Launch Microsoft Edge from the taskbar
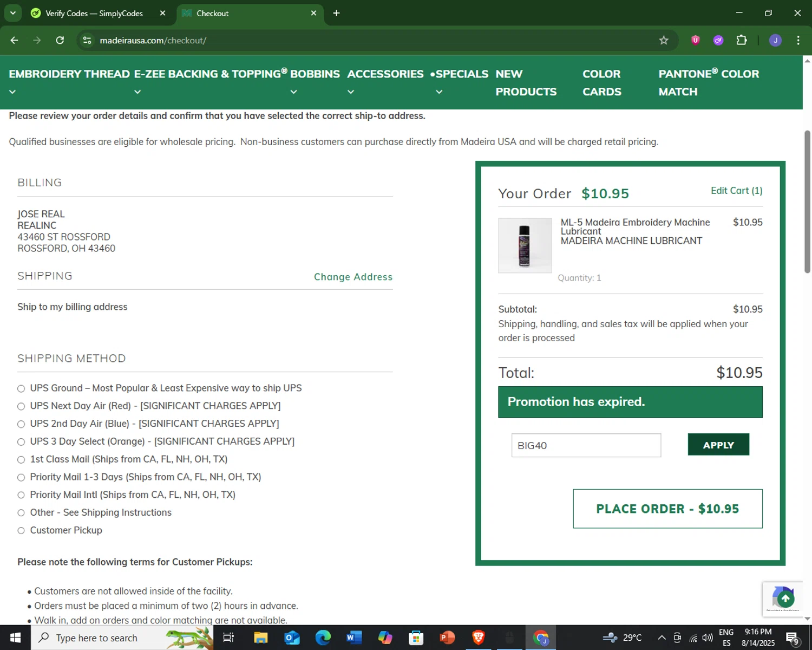The image size is (812, 650). (x=323, y=638)
